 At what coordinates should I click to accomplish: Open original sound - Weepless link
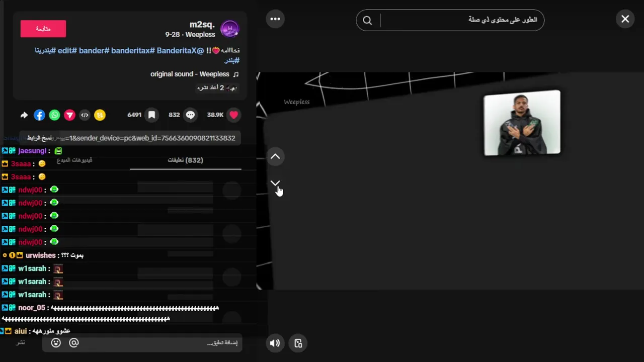coord(190,74)
